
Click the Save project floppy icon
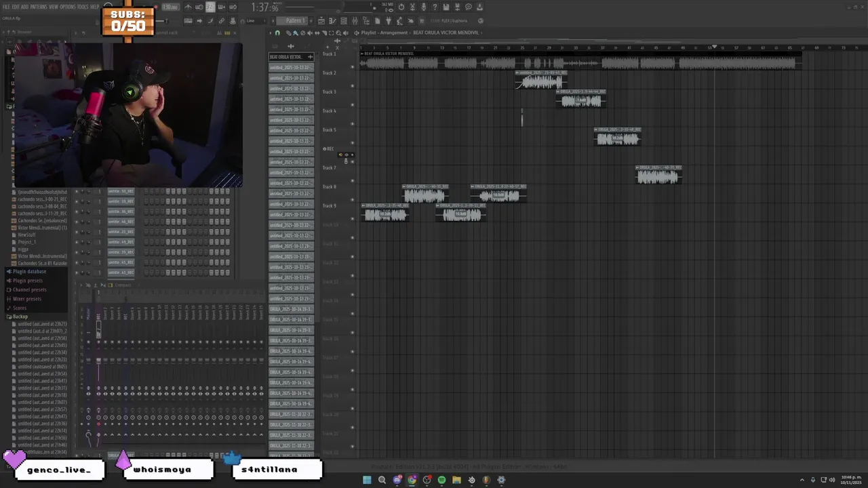click(446, 7)
